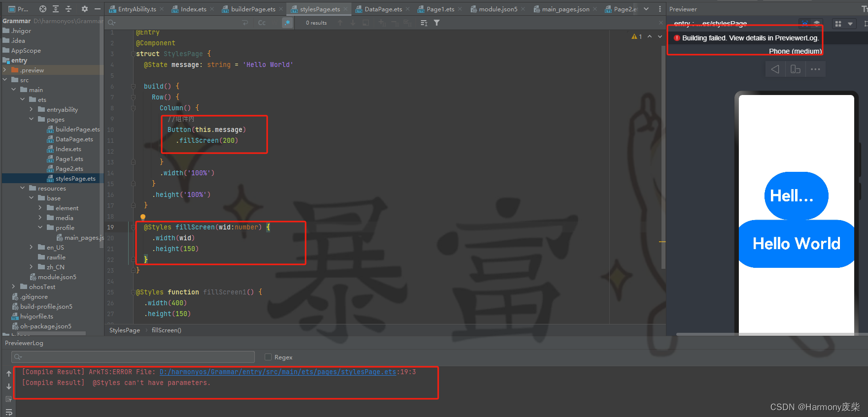Click the warning count indicator

(x=636, y=36)
